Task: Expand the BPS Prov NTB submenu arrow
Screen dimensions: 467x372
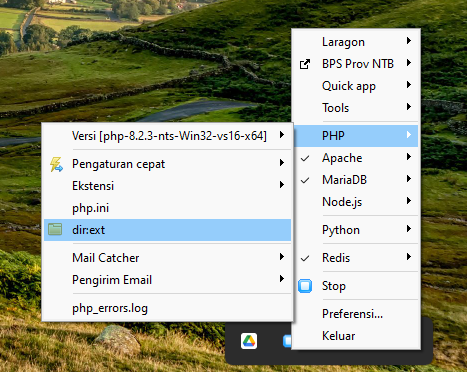Action: (x=409, y=63)
